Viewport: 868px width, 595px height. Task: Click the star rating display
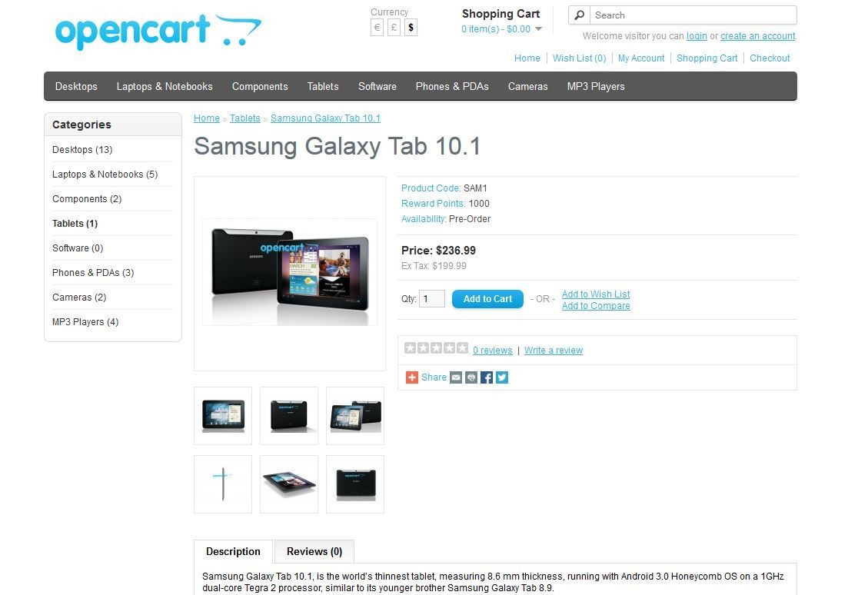click(x=436, y=348)
